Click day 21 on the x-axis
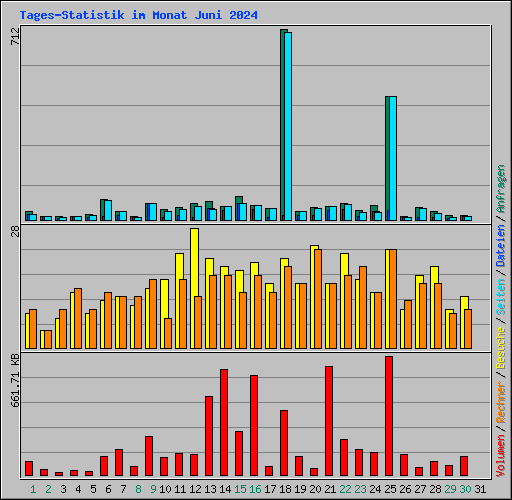 coord(330,489)
